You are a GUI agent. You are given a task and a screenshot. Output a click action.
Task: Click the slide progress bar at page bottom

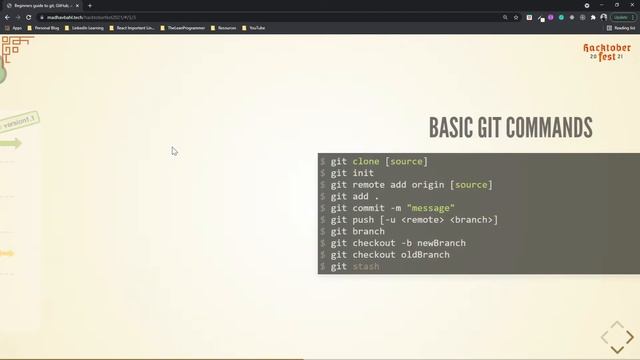coord(320,359)
